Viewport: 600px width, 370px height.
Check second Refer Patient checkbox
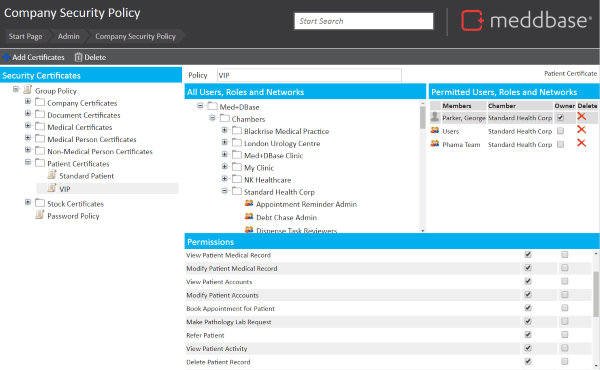tap(564, 334)
